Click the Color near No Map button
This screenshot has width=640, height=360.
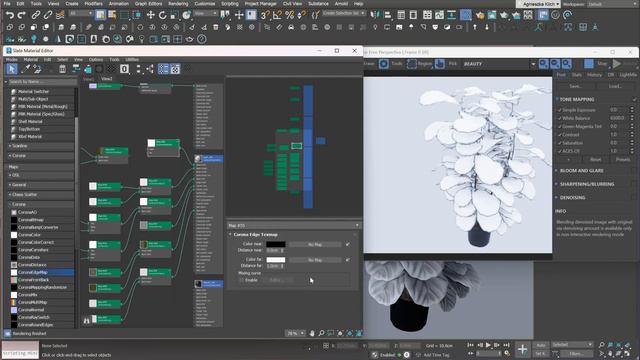point(315,244)
